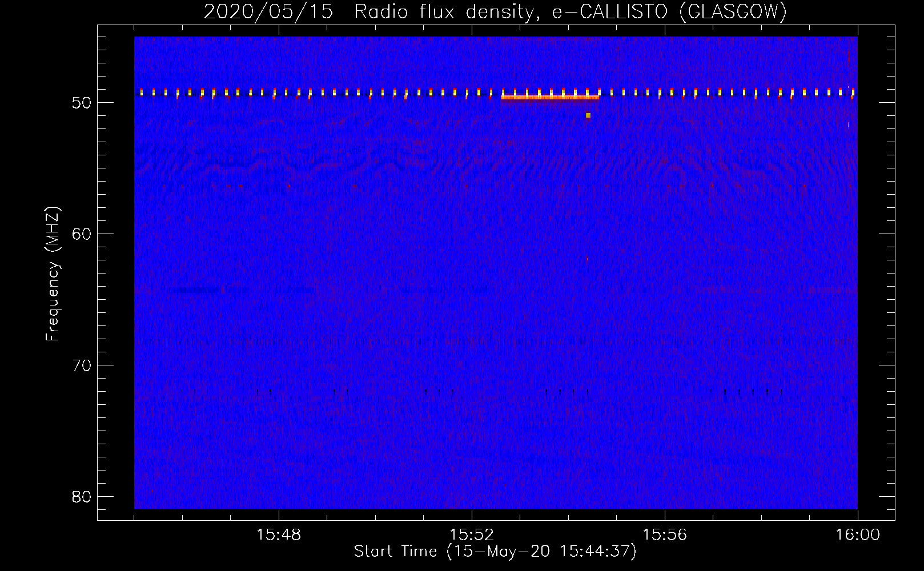
Task: Click the 60 frequency tick label
Action: (82, 234)
